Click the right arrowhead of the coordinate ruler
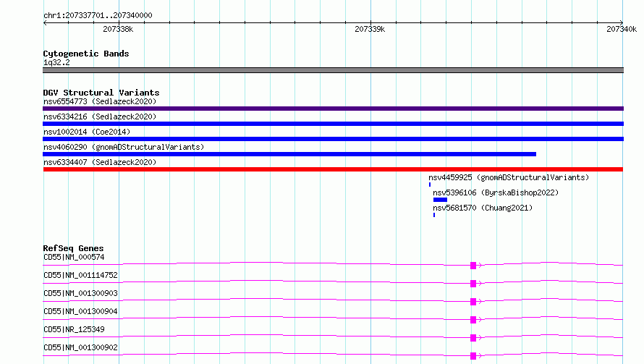 (x=621, y=23)
